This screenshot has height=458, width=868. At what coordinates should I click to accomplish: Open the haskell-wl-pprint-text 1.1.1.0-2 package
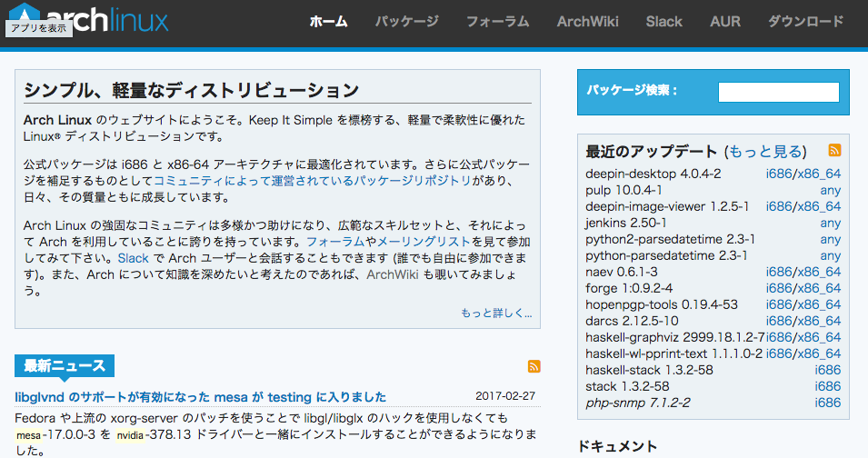(673, 353)
